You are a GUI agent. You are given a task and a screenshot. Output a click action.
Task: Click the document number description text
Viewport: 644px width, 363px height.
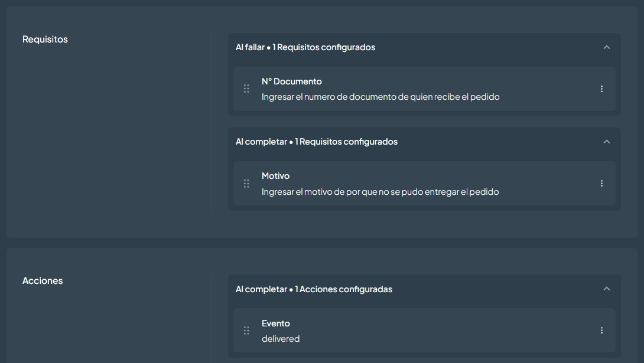(380, 97)
